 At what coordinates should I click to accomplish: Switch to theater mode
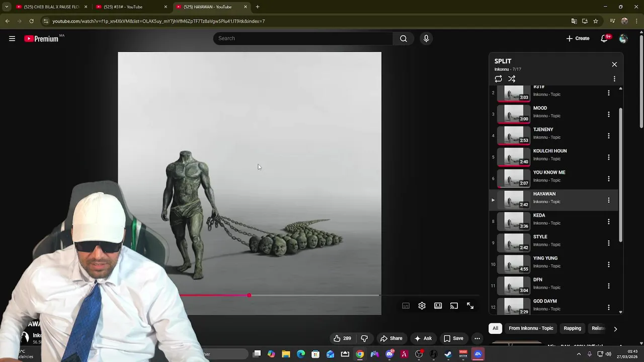coord(438,306)
